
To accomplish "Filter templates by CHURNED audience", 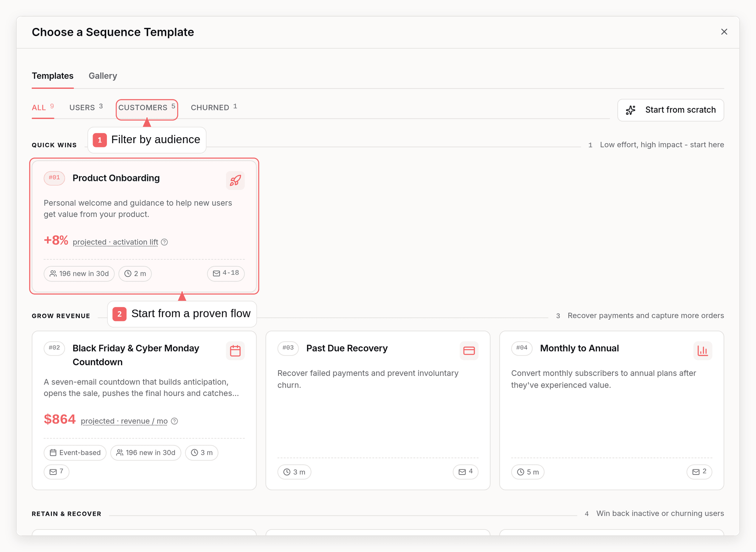I will 214,108.
